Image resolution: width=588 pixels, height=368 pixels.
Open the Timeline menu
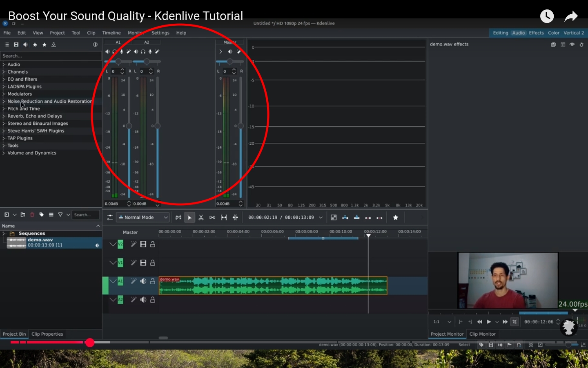point(111,33)
